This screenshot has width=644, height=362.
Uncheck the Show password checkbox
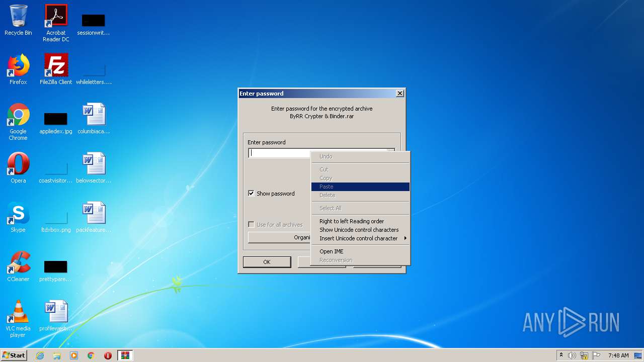(251, 194)
